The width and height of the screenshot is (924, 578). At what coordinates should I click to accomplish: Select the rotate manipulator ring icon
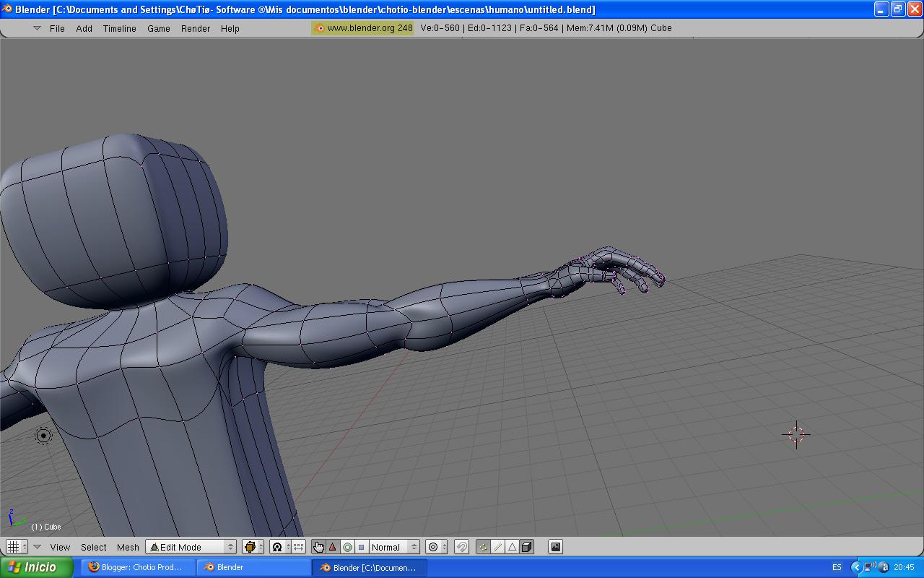pyautogui.click(x=347, y=547)
